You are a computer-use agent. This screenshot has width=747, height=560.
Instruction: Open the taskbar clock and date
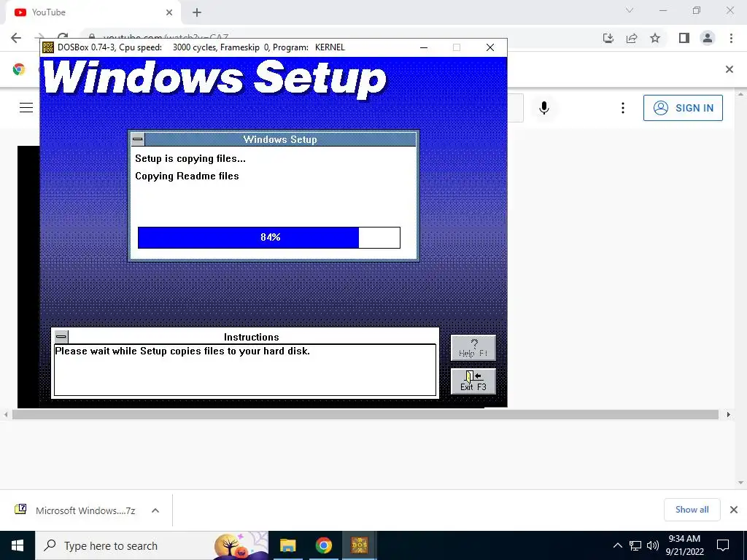[684, 545]
